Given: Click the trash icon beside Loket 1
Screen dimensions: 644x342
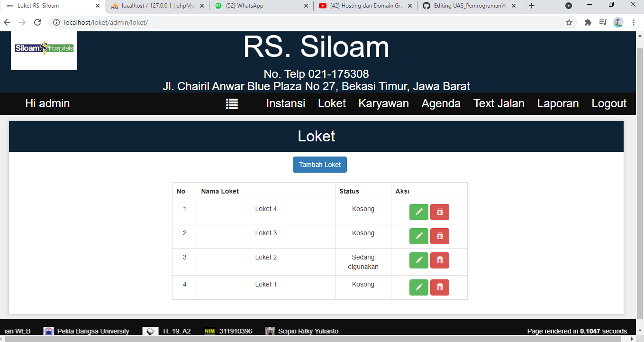Looking at the screenshot, I should click(439, 287).
